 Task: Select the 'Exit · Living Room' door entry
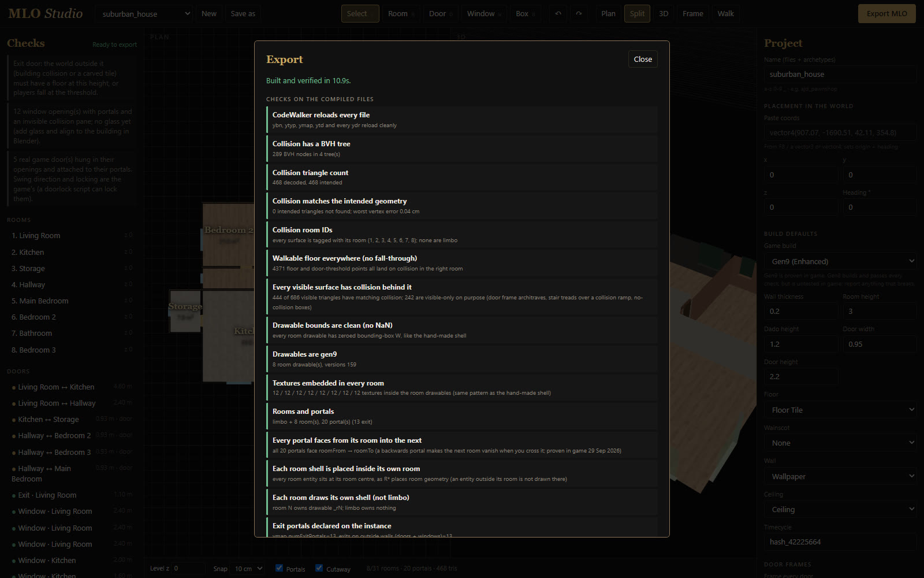pyautogui.click(x=72, y=495)
